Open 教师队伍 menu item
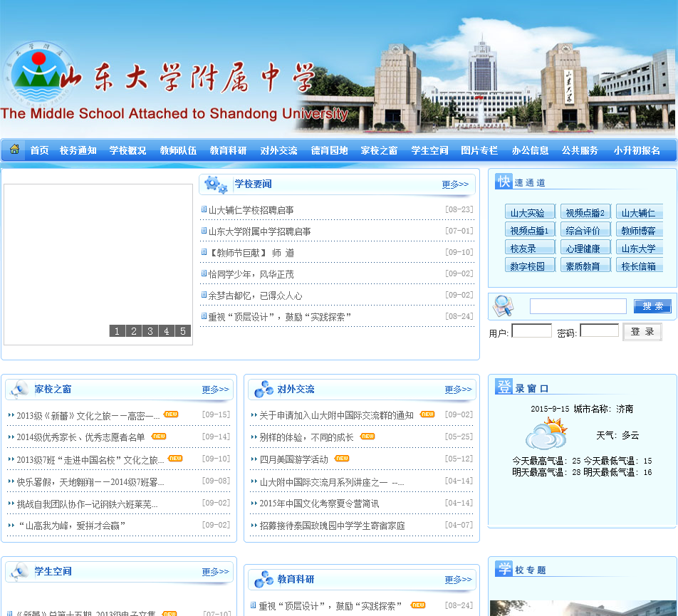Viewport: 678px width, 616px height. click(x=178, y=150)
